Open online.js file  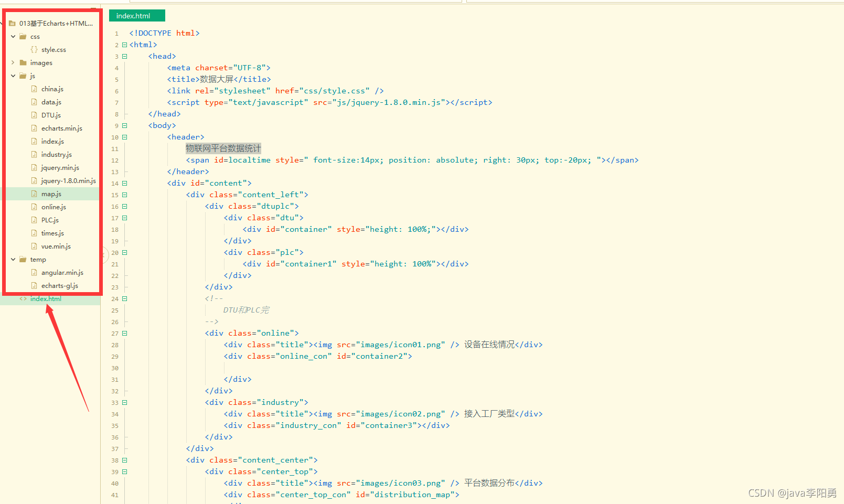click(54, 207)
